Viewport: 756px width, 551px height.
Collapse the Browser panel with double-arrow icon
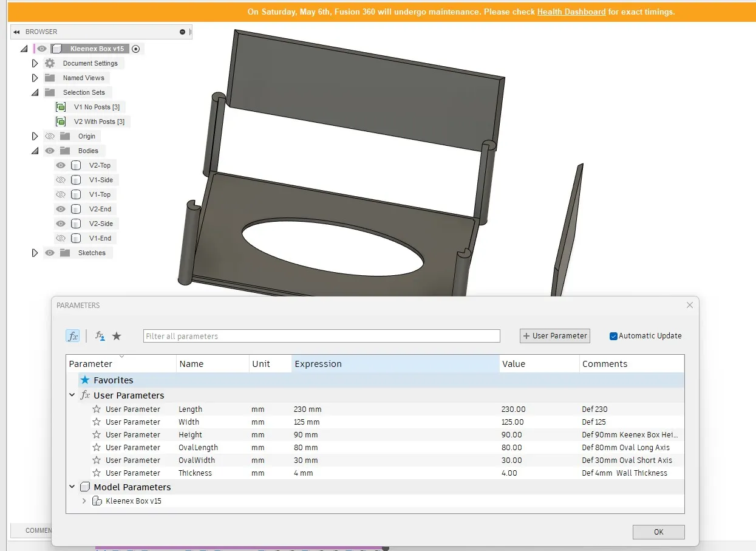pos(16,32)
